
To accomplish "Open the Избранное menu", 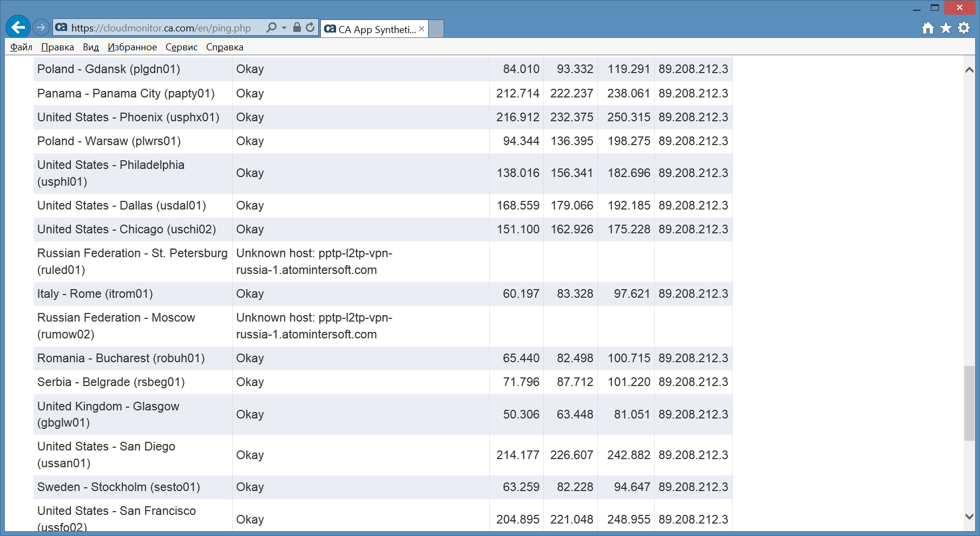I will (132, 47).
